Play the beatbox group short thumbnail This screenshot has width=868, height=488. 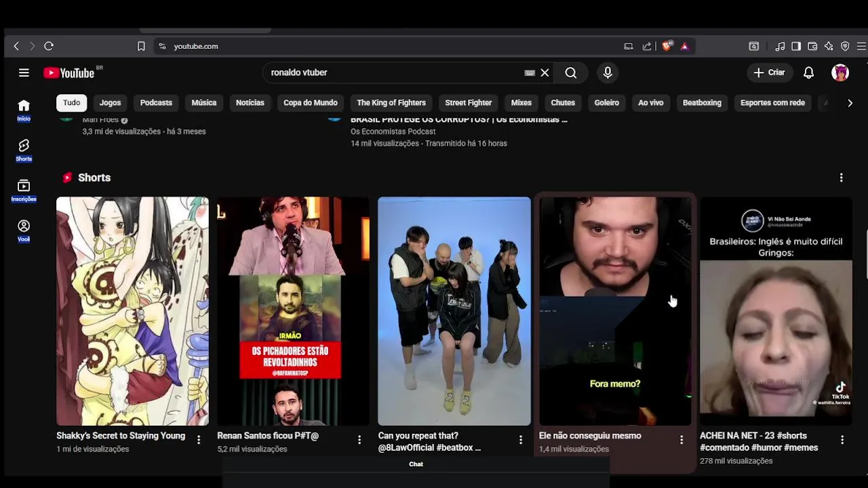[x=454, y=311]
